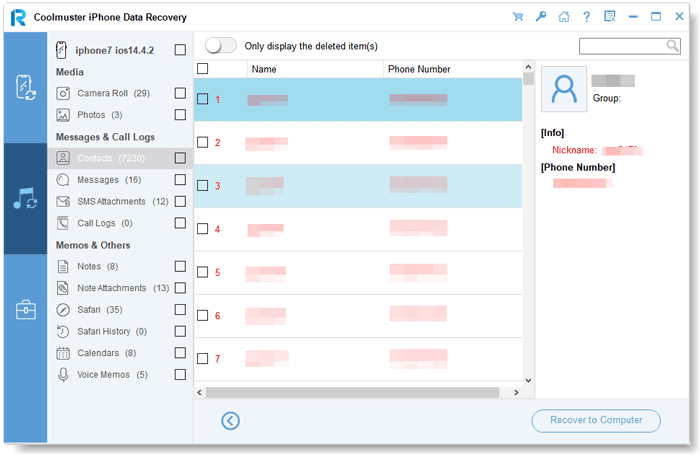Click the vertical scrollbar down arrow
This screenshot has width=700, height=456.
pyautogui.click(x=528, y=381)
